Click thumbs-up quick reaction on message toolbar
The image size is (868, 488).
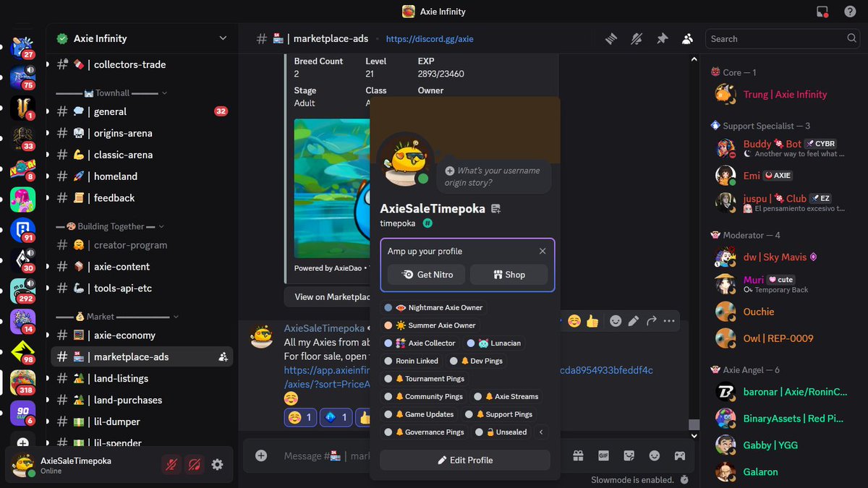pos(592,321)
